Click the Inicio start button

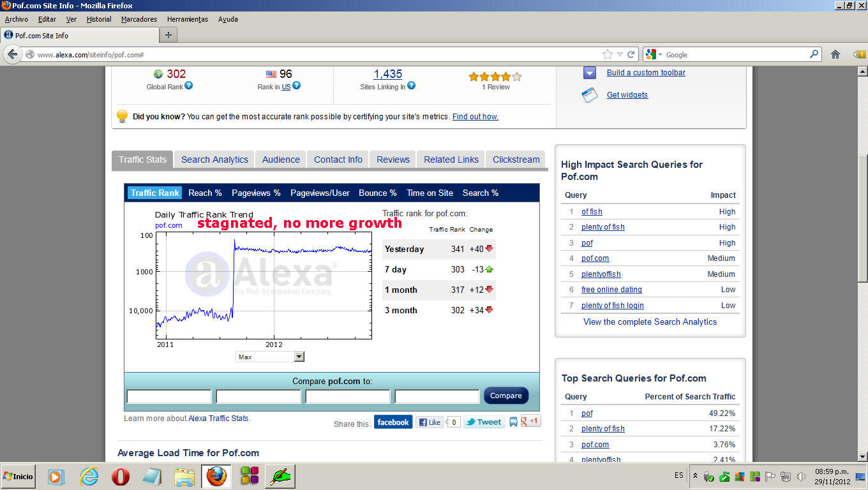18,477
